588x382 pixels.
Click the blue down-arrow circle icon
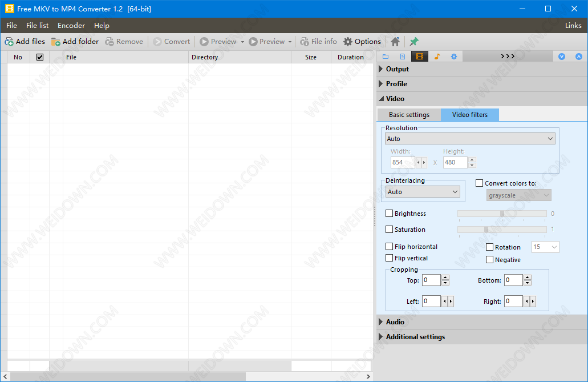point(561,57)
